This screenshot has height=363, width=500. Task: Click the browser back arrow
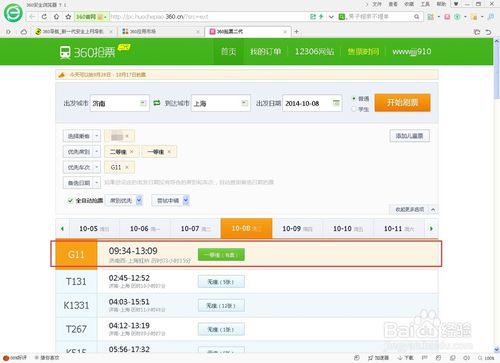tap(32, 17)
